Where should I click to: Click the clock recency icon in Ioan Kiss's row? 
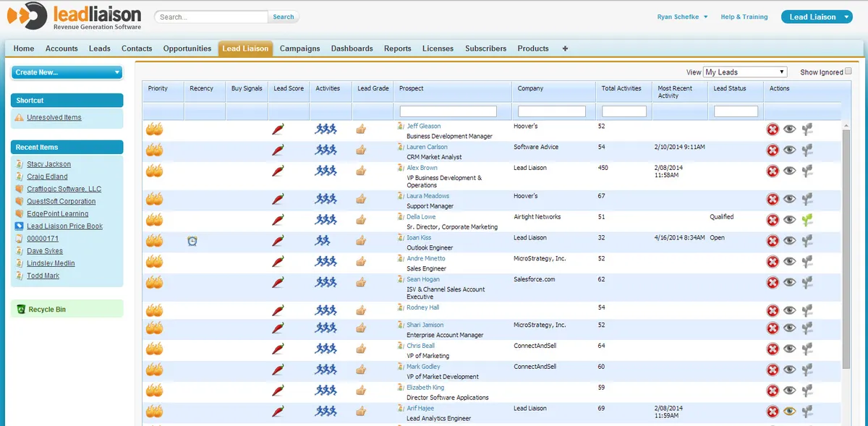point(192,241)
